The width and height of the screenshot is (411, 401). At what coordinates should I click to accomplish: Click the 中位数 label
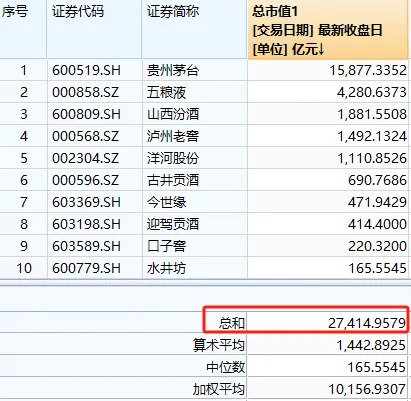[225, 367]
